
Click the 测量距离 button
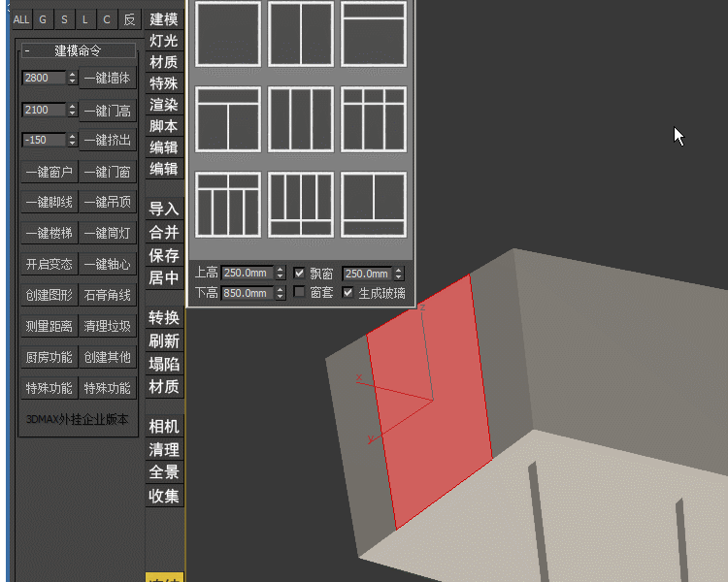click(x=50, y=326)
